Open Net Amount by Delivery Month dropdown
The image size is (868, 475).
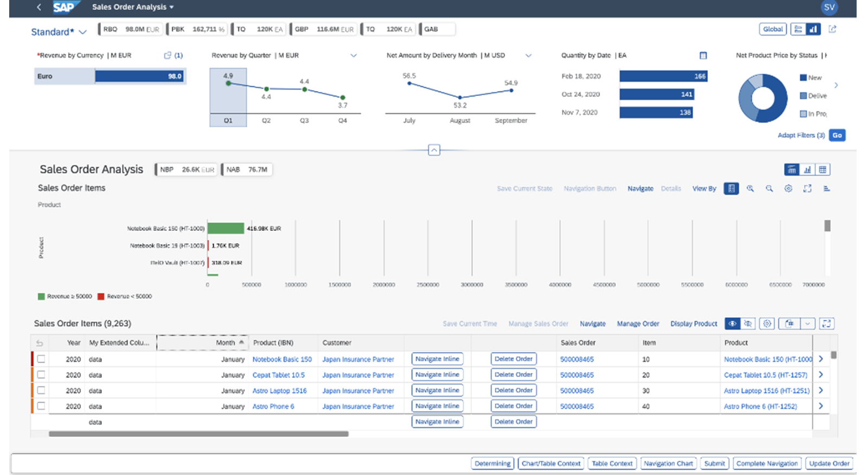[x=528, y=55]
